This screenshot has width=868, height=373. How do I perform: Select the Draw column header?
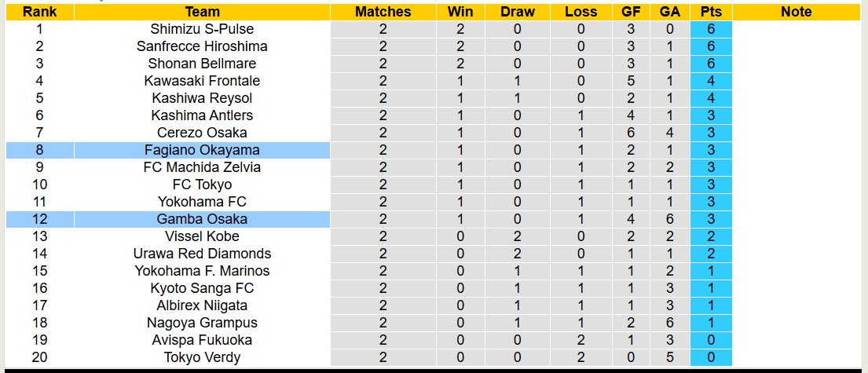(x=517, y=12)
